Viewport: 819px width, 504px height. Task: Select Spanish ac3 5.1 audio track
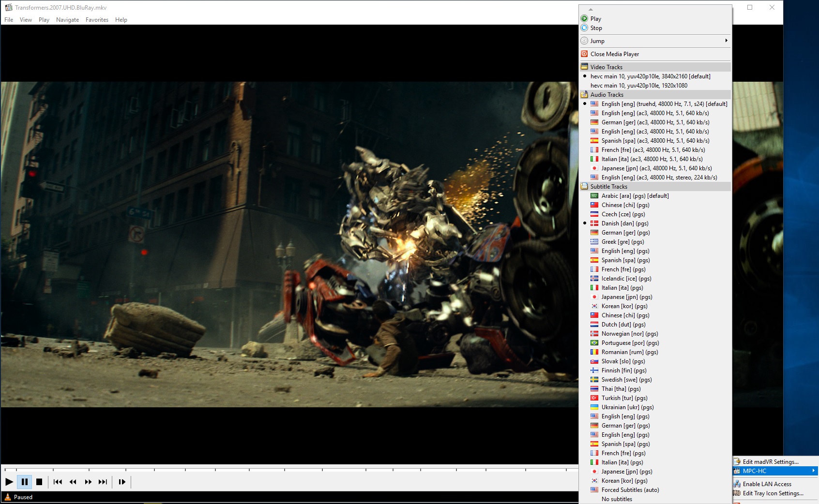click(x=655, y=141)
